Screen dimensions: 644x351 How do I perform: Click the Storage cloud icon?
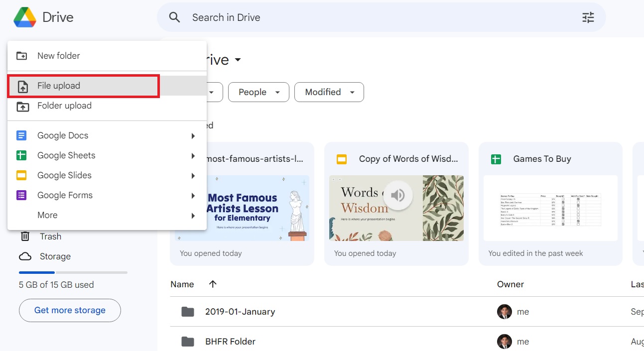25,256
